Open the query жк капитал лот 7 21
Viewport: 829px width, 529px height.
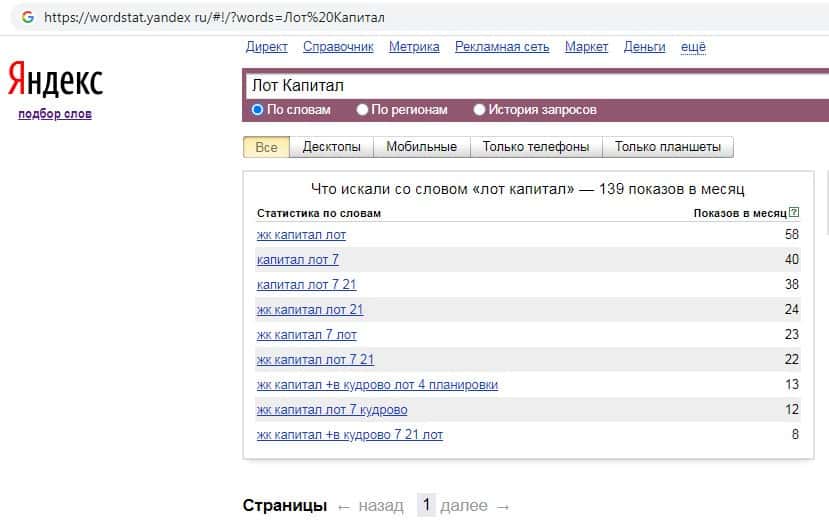click(316, 359)
